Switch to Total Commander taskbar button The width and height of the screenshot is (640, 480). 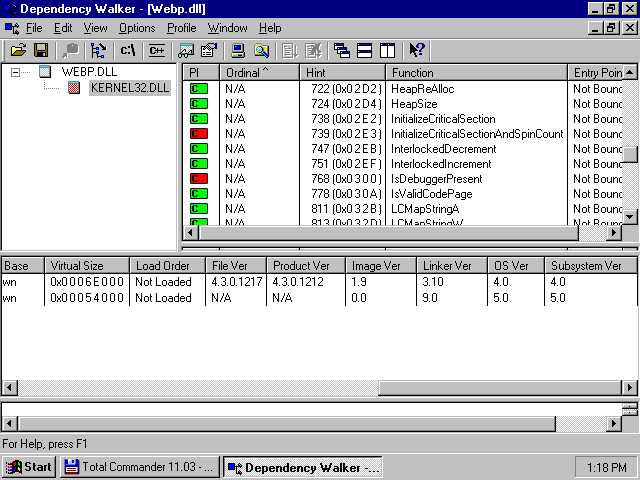pos(140,467)
